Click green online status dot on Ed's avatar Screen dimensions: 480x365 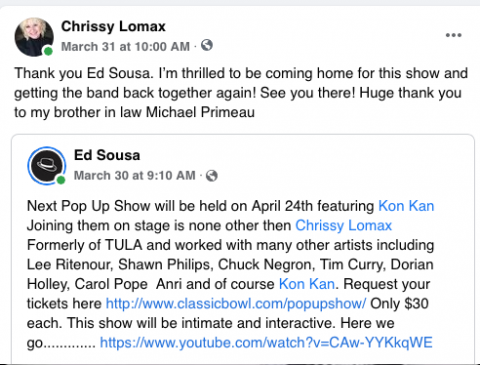click(61, 180)
